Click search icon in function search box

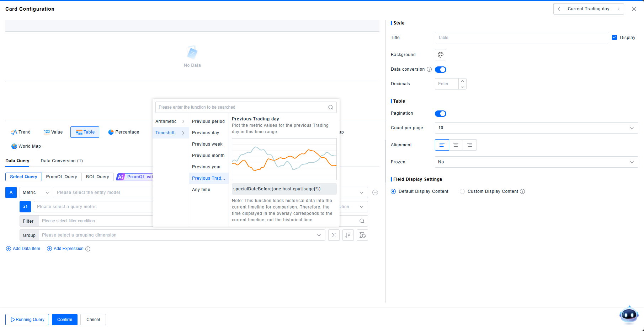pos(330,107)
